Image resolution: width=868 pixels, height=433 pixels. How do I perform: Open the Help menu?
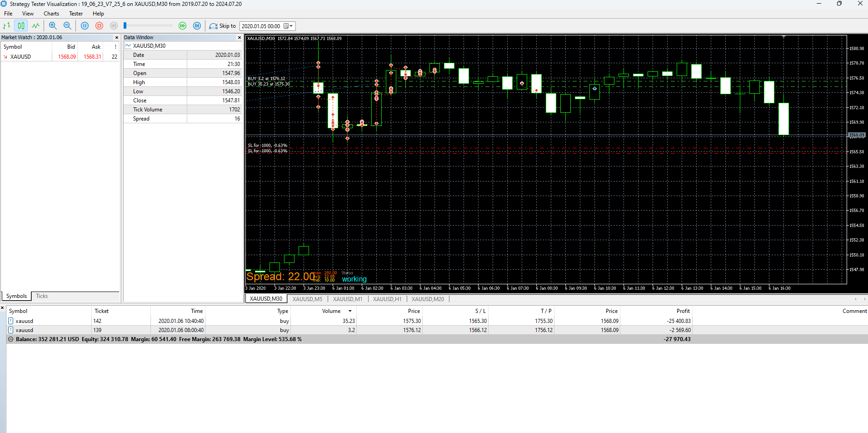[98, 14]
